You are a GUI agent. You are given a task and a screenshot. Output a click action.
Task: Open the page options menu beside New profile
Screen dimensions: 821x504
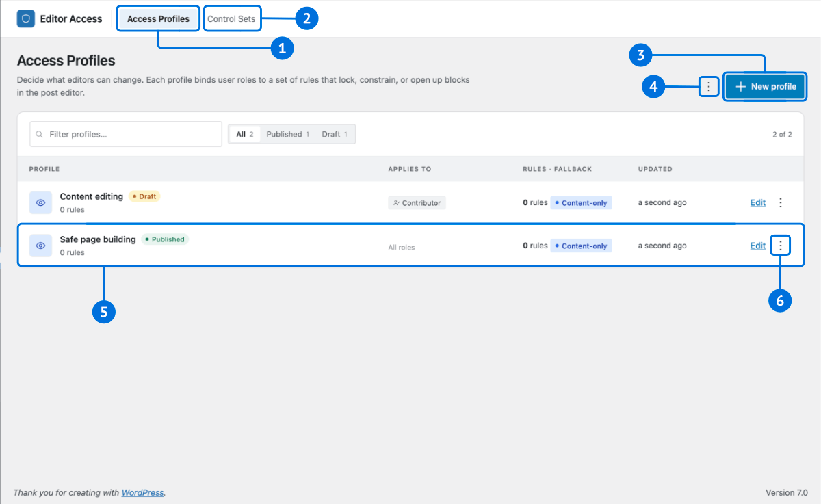[709, 87]
